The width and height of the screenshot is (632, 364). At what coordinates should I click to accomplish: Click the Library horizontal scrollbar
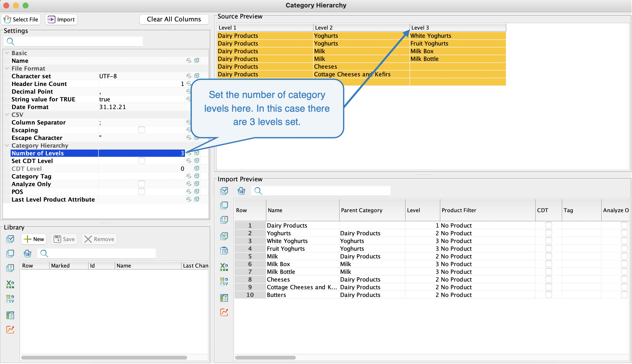click(104, 358)
